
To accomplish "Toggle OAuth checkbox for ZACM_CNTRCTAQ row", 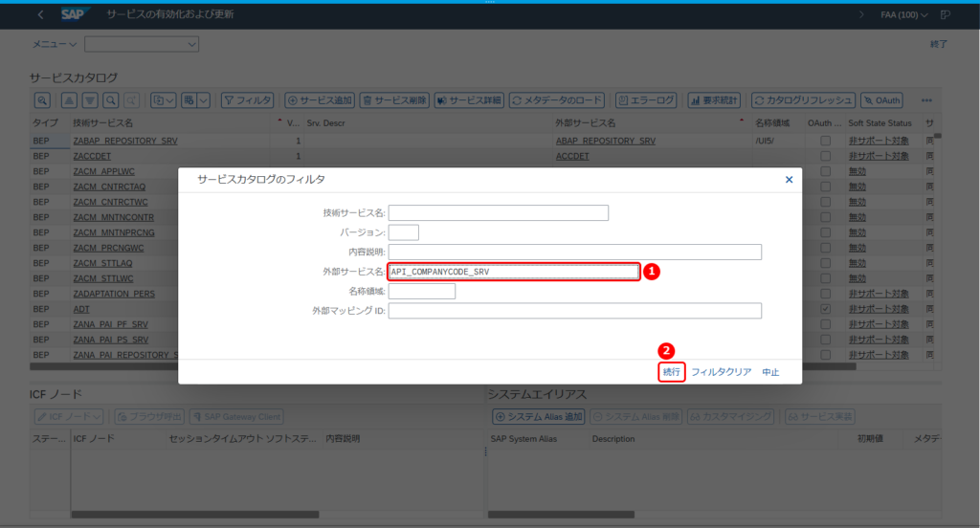I will coord(826,187).
